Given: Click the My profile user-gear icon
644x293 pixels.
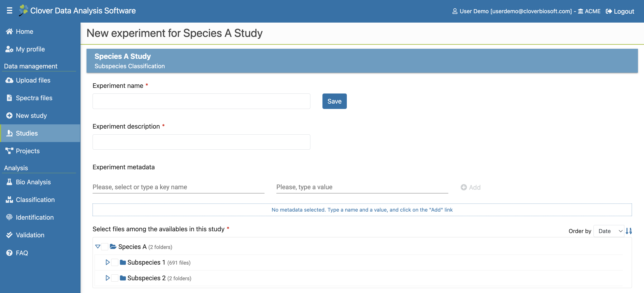Looking at the screenshot, I should [x=9, y=49].
